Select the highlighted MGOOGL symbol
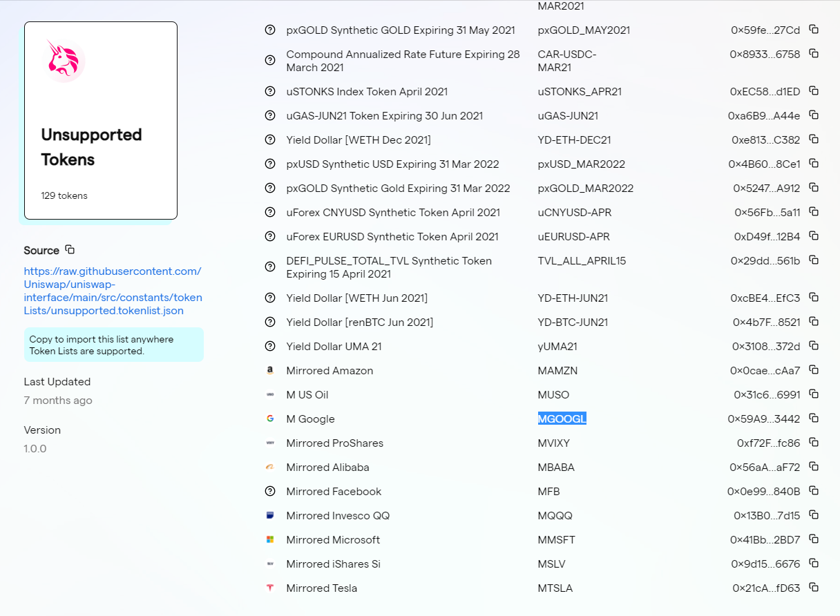The height and width of the screenshot is (616, 840). coord(562,418)
